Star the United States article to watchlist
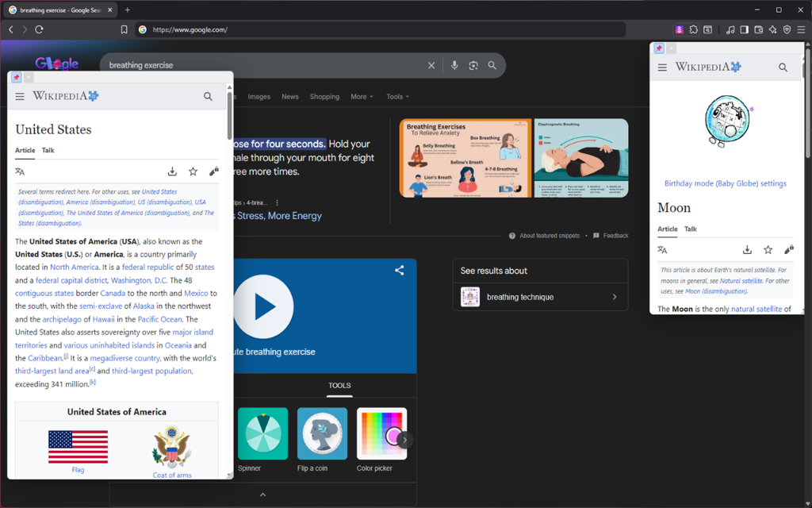The height and width of the screenshot is (508, 812). pyautogui.click(x=193, y=171)
